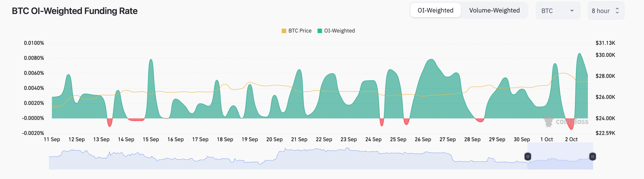644x179 pixels.
Task: Click the green OI-Weighted legend swatch
Action: coord(319,31)
